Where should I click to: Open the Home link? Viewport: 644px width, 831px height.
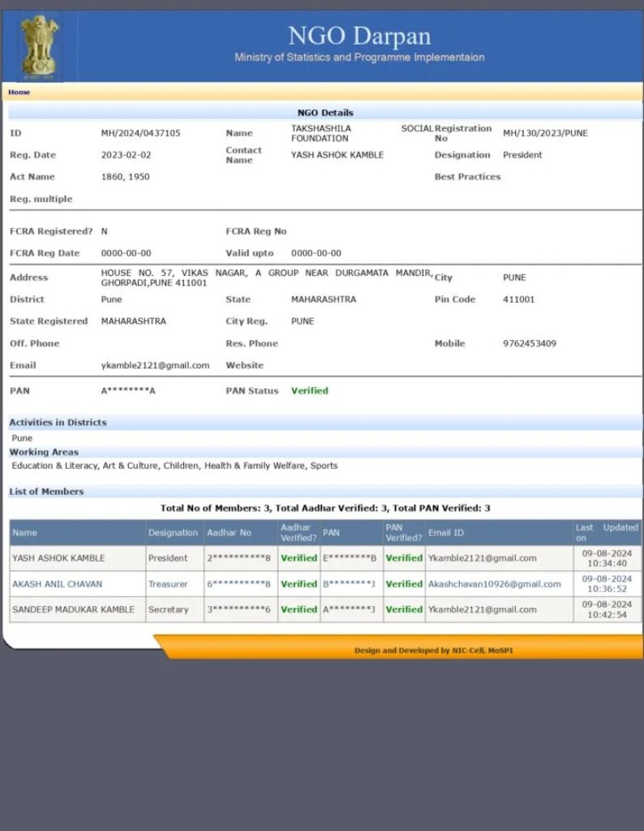[19, 93]
